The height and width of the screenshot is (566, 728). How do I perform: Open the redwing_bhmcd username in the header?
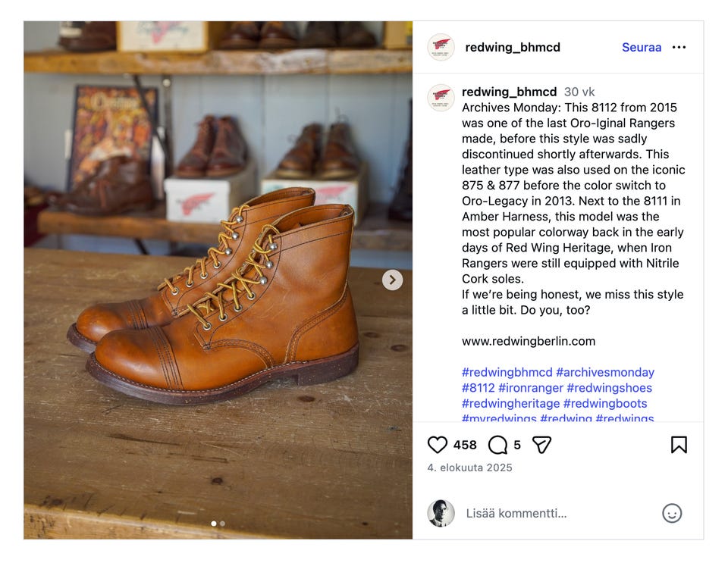[513, 47]
